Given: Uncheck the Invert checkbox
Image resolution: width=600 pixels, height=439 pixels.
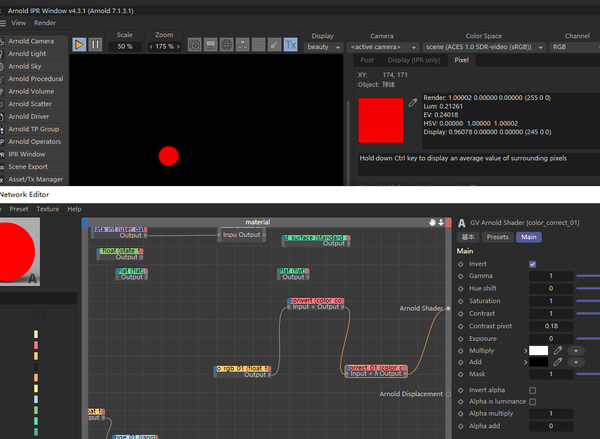Looking at the screenshot, I should click(533, 264).
